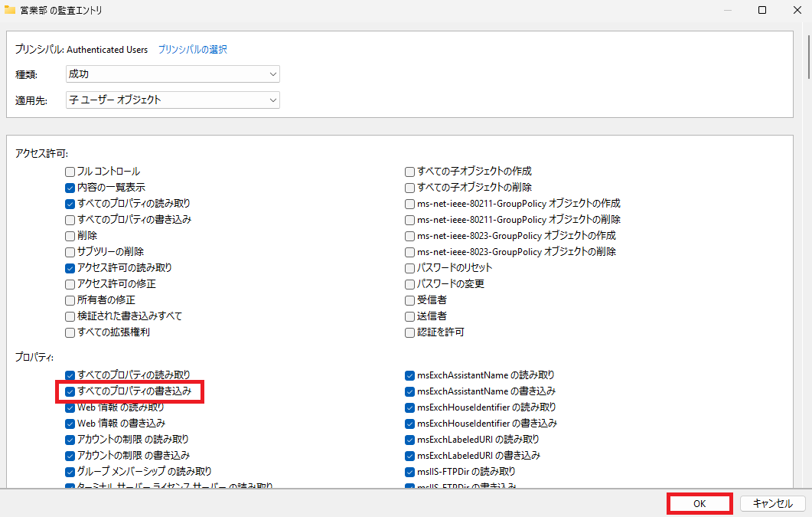Viewport: 812px width, 517px height.
Task: Check the フル コントロール checkbox
Action: pyautogui.click(x=70, y=172)
